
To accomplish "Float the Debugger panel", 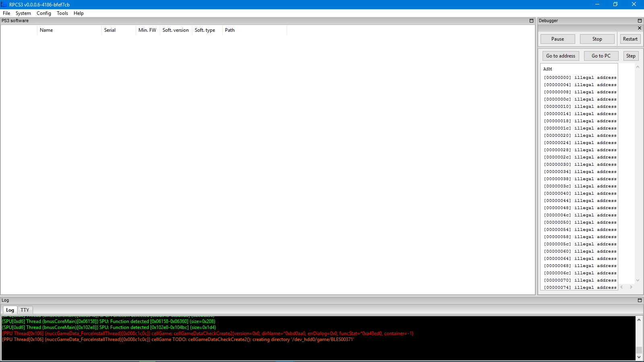I will point(640,21).
